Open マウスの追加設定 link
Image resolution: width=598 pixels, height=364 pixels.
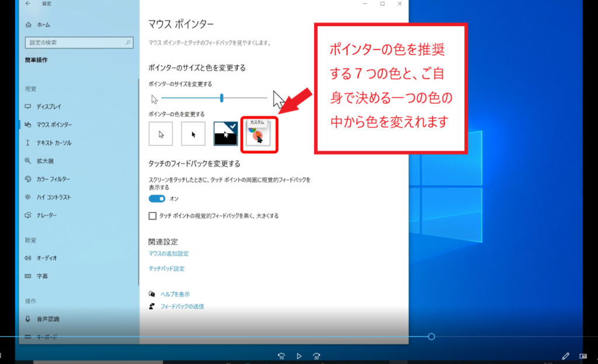pos(169,254)
